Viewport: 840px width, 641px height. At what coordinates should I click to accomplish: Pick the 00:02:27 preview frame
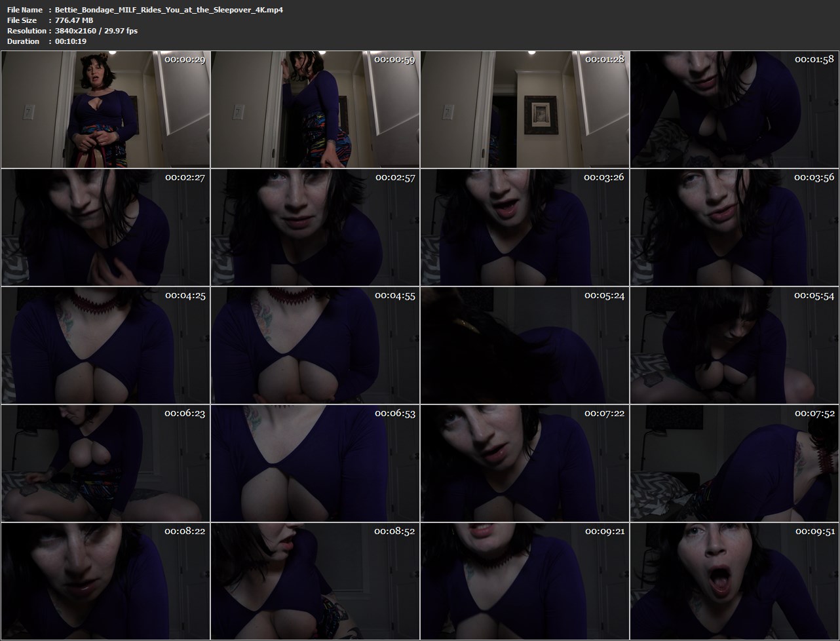[x=105, y=227]
